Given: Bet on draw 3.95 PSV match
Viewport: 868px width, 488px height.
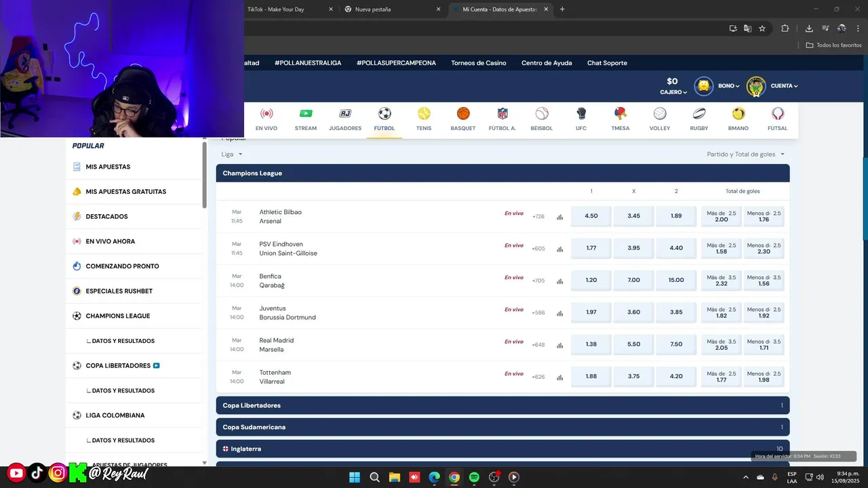Looking at the screenshot, I should [x=633, y=248].
